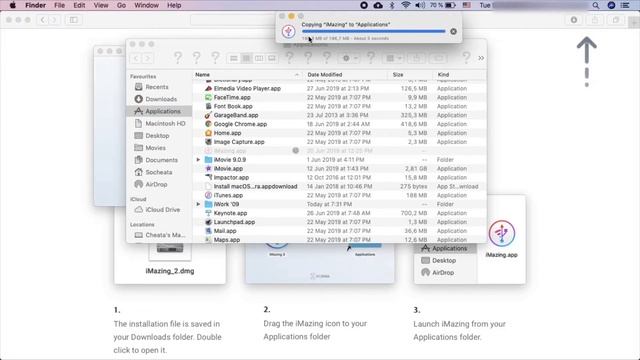Open Wi-Fi status menu
The image size is (640, 360).
(x=405, y=5)
